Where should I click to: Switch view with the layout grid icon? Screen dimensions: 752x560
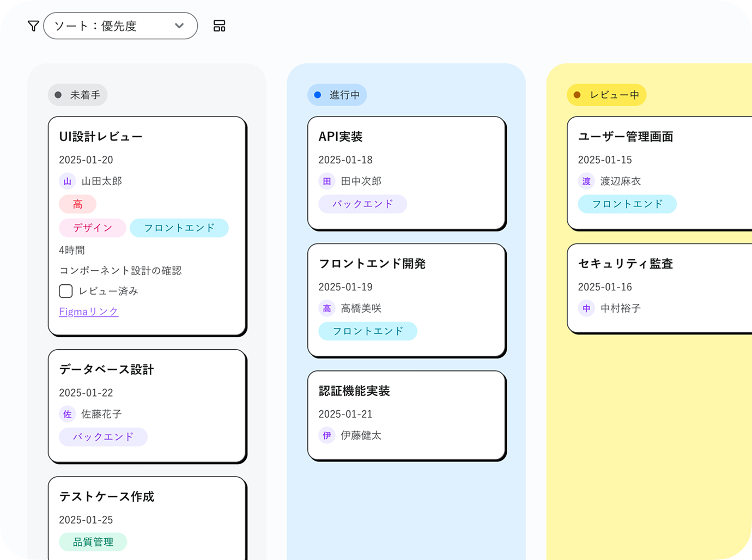(219, 26)
